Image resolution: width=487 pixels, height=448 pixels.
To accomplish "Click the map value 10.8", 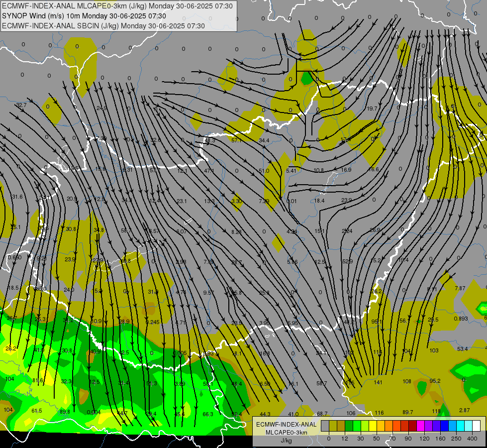I will click(319, 170).
